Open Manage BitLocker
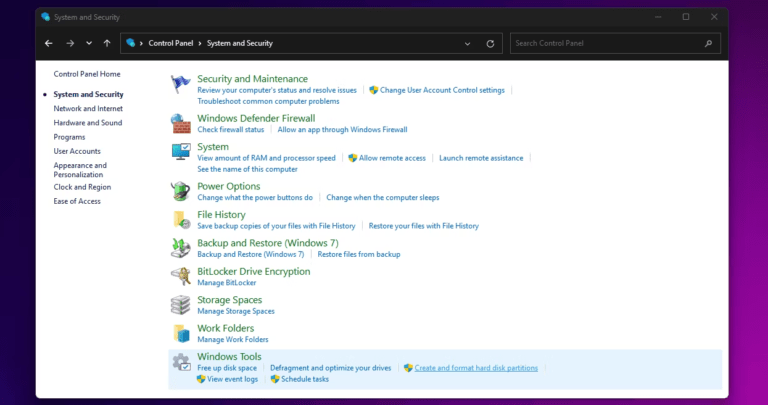Viewport: 768px width, 405px height. [227, 283]
